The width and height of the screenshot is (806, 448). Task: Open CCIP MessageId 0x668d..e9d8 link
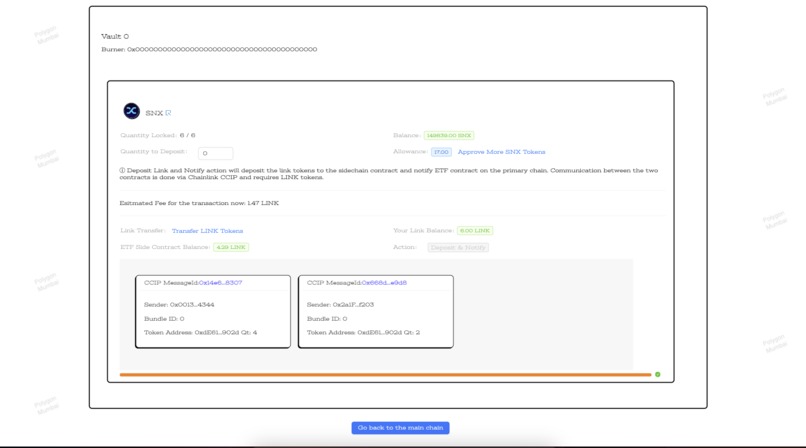click(x=384, y=283)
